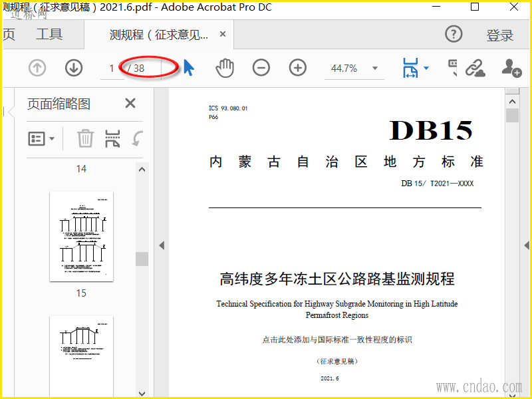Collapse the left navigation pane arrow
532x399 pixels.
coord(162,245)
